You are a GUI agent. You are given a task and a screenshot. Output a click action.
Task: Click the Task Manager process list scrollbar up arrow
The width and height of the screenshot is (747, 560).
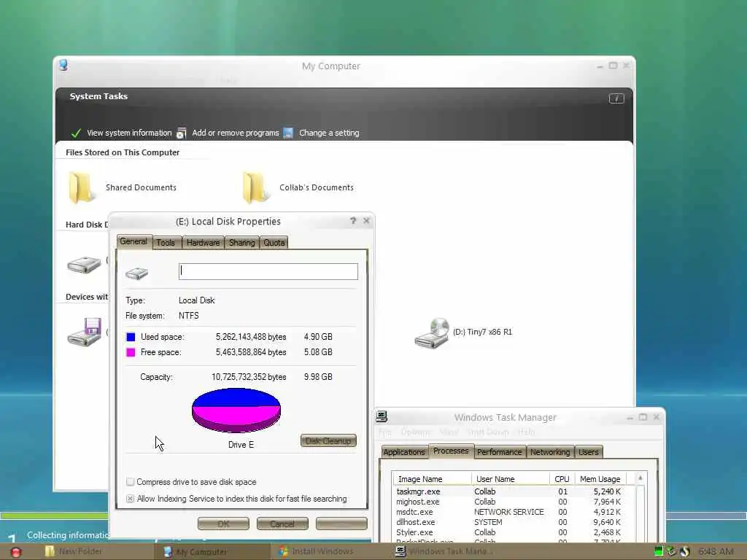640,478
